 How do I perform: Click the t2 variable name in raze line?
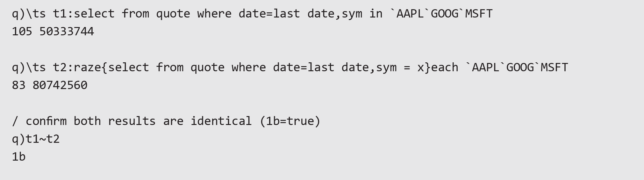[x=60, y=67]
